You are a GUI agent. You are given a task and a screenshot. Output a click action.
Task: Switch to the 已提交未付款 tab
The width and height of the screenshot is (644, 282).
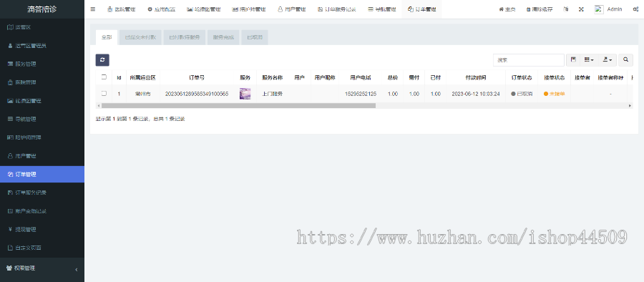[x=140, y=37]
